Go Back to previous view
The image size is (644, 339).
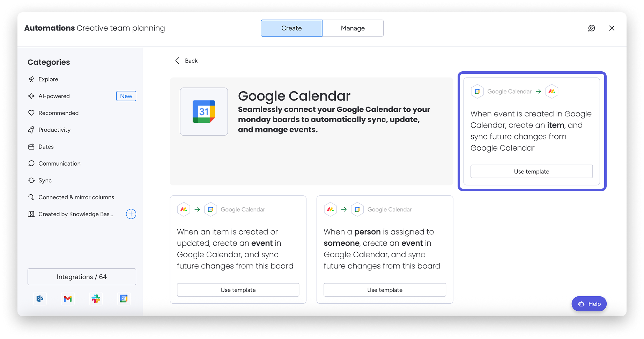tap(186, 60)
